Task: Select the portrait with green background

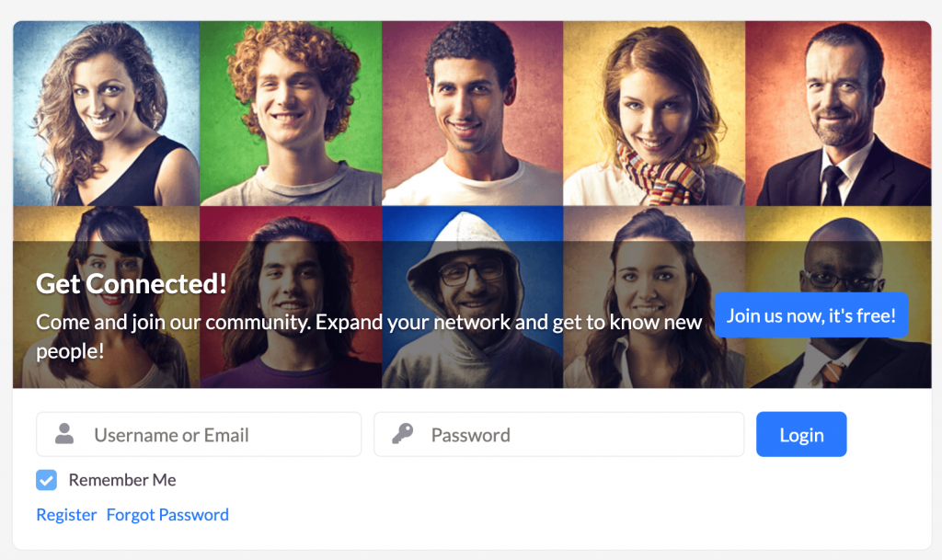Action: tap(291, 113)
